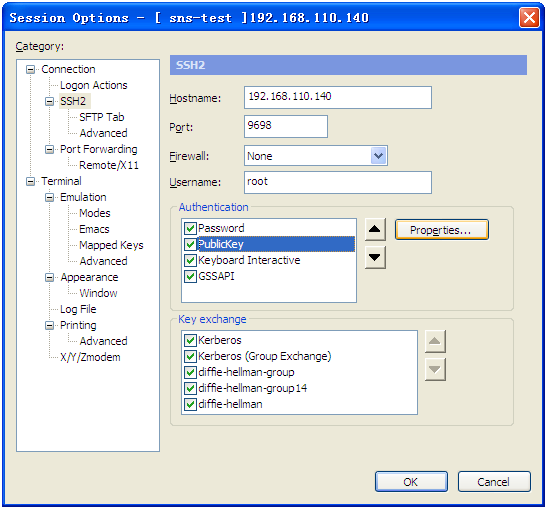Disable Keyboard Interactive authentication
Image resolution: width=547 pixels, height=509 pixels.
[190, 260]
